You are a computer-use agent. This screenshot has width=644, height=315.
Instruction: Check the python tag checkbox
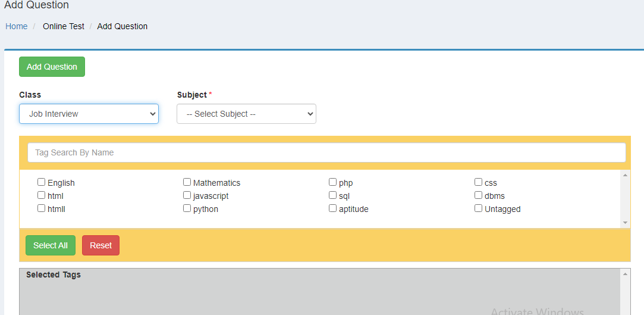[187, 208]
